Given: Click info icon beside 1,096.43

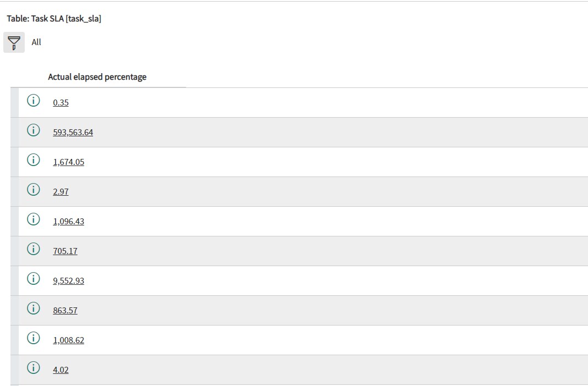Looking at the screenshot, I should point(34,219).
